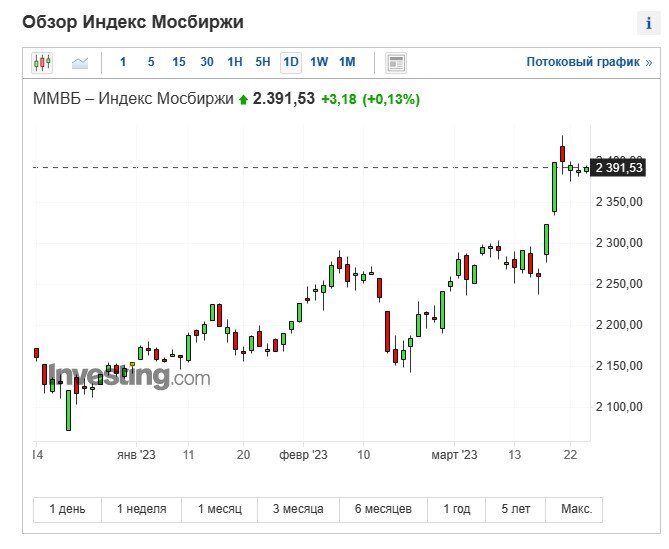This screenshot has height=549, width=669.
Task: Choose the 6 месяцев range
Action: [x=383, y=509]
